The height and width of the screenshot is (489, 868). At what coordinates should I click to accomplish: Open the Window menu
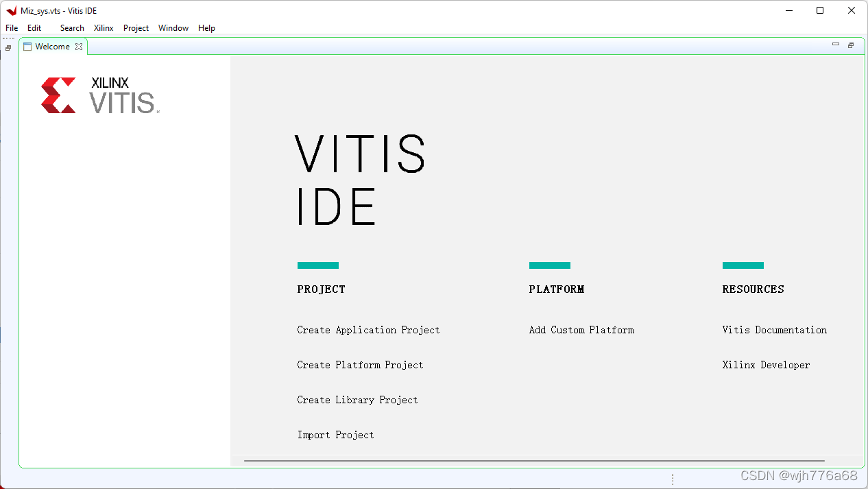(173, 28)
